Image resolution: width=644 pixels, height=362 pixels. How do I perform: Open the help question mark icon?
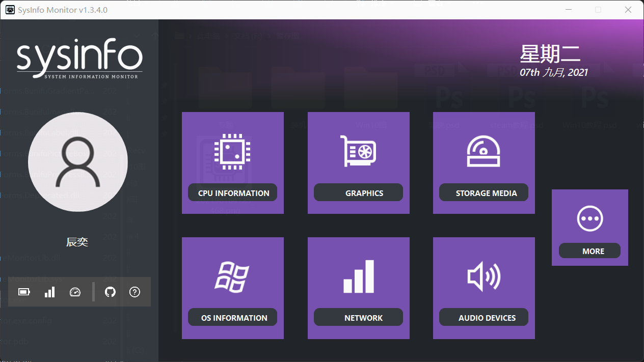(x=135, y=292)
